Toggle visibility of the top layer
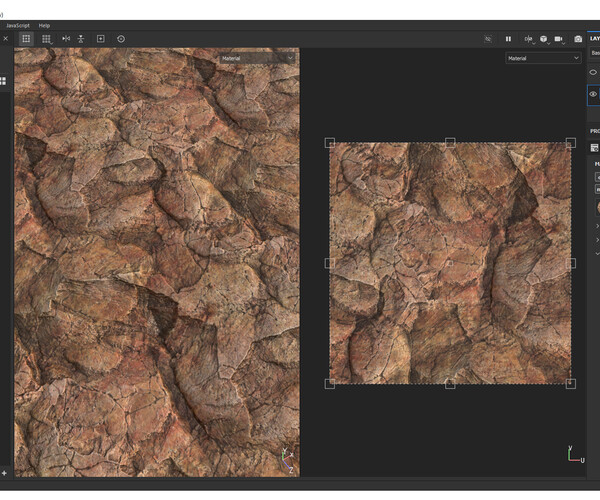Screen dimensions: 600x500 593,72
